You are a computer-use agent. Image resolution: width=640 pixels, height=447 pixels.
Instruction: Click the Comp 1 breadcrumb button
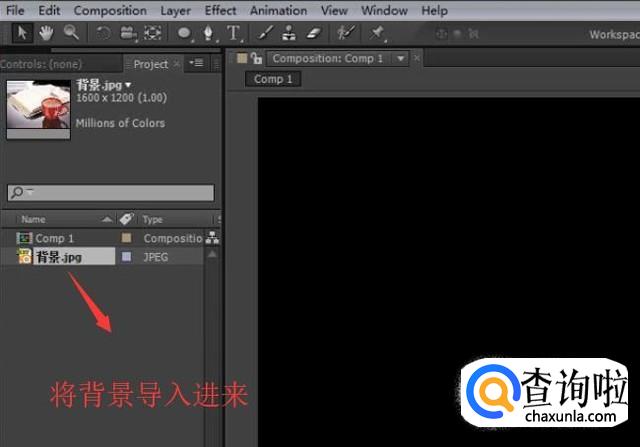273,79
